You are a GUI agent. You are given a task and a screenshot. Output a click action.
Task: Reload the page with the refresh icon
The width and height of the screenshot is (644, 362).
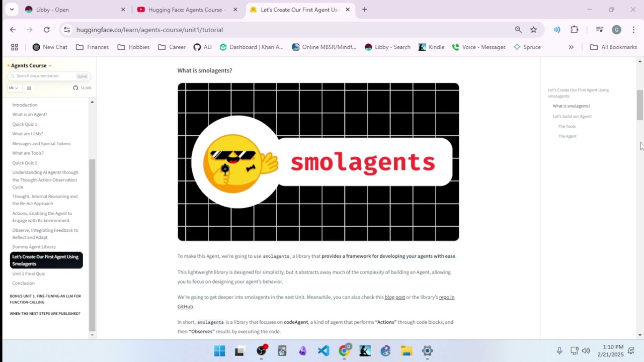[46, 30]
